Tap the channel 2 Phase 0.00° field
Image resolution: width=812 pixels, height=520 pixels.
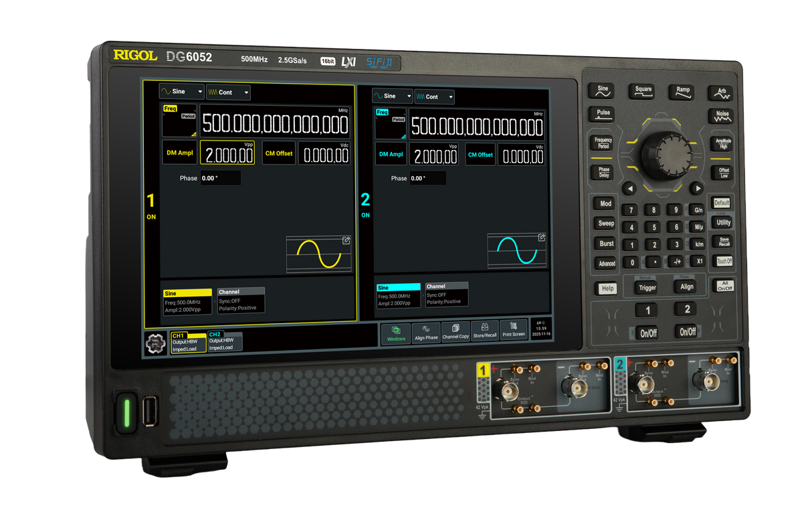click(x=427, y=178)
